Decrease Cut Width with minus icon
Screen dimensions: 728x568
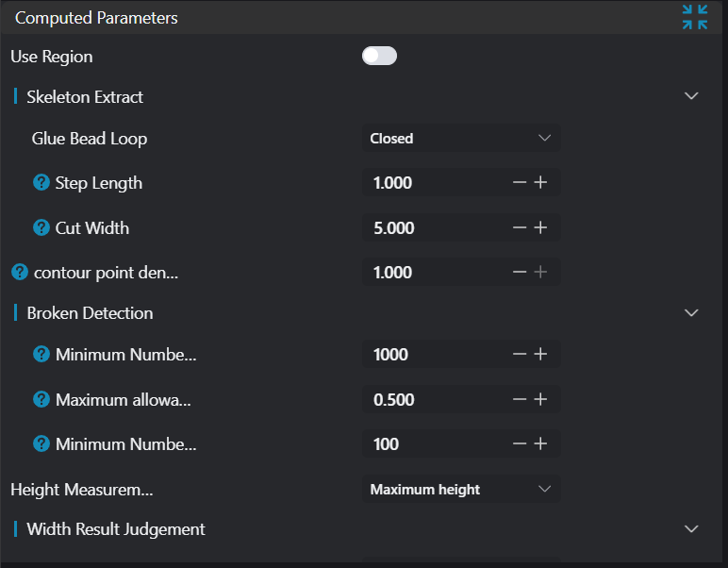[x=520, y=227]
